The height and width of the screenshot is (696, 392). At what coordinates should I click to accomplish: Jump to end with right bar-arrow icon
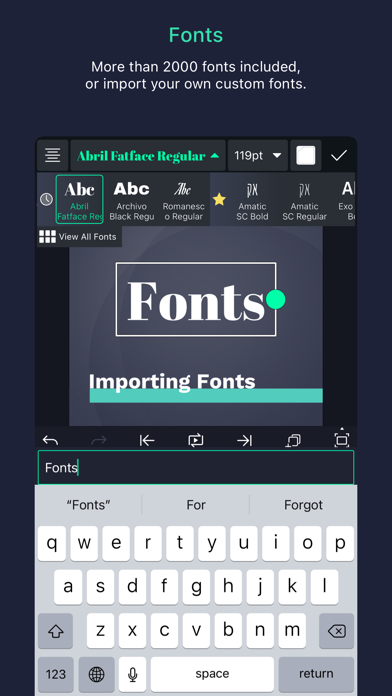pos(244,440)
